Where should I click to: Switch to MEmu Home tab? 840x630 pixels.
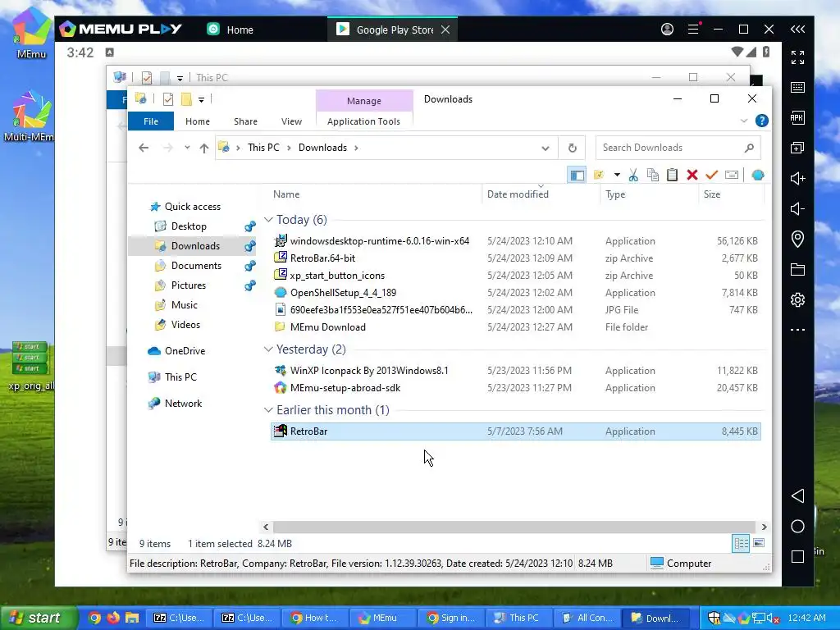pyautogui.click(x=231, y=30)
